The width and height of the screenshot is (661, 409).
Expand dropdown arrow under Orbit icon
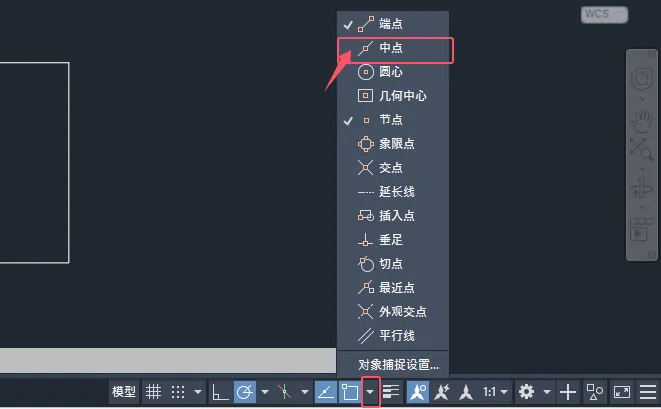(x=642, y=207)
